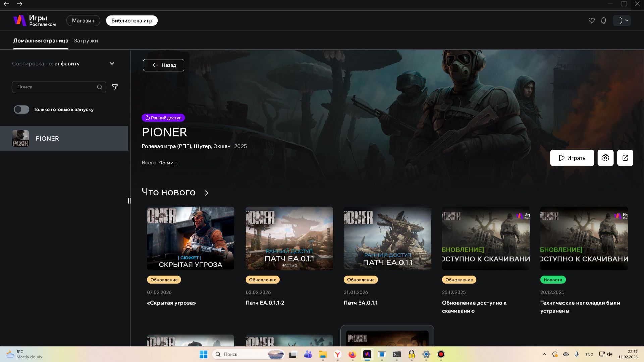
Task: Open PIONER settings gear
Action: coord(606,158)
